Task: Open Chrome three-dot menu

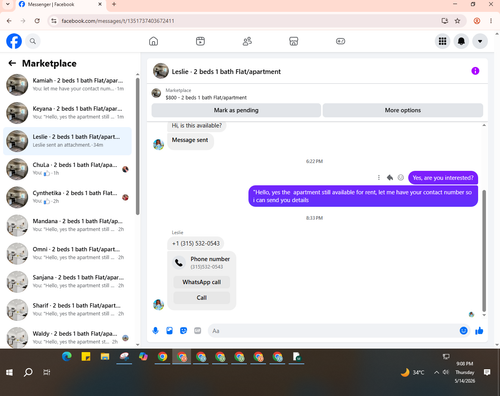Action: click(x=491, y=21)
